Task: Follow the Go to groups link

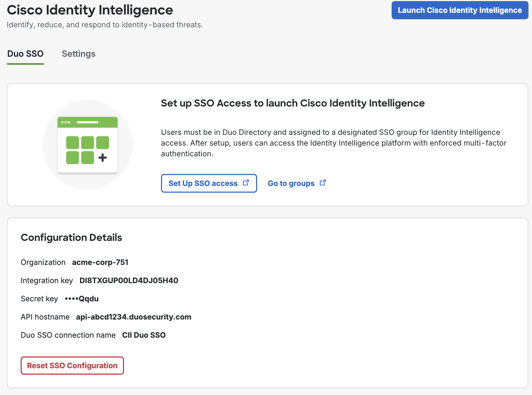Action: click(291, 183)
